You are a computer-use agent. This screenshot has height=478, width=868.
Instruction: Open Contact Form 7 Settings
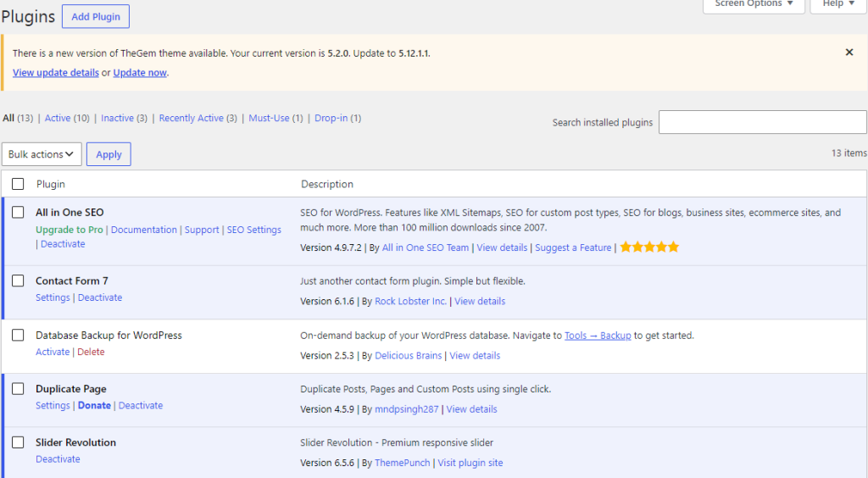[x=53, y=297]
